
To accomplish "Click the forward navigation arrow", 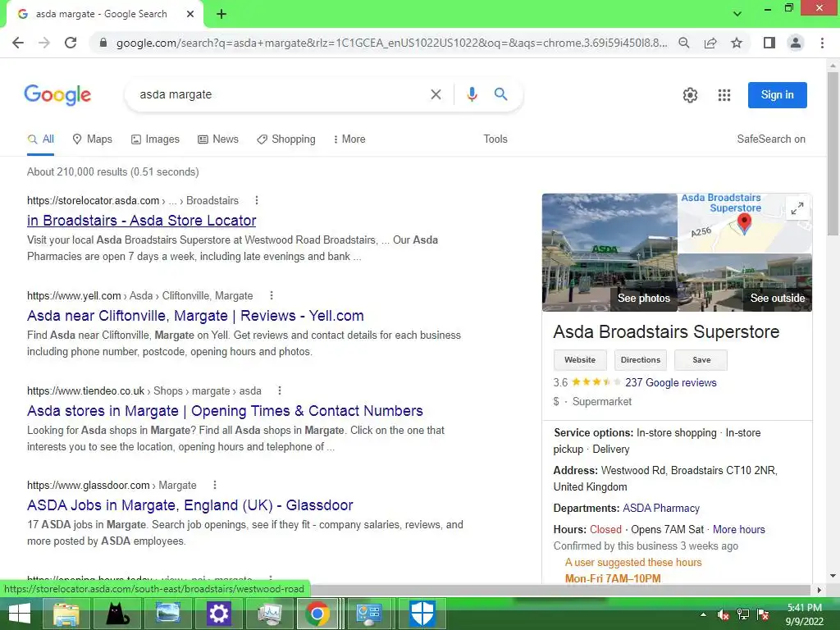I will [44, 43].
